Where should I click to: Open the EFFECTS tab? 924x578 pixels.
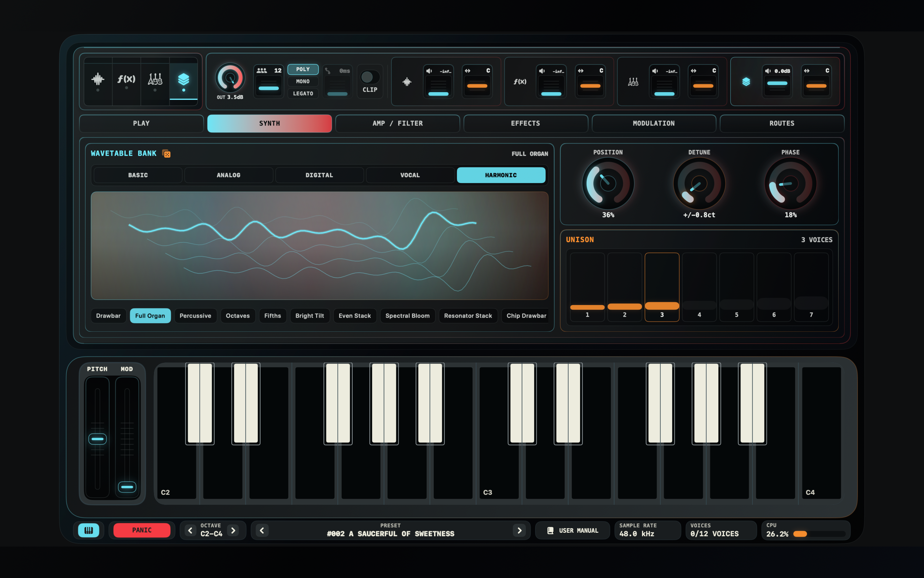(526, 124)
